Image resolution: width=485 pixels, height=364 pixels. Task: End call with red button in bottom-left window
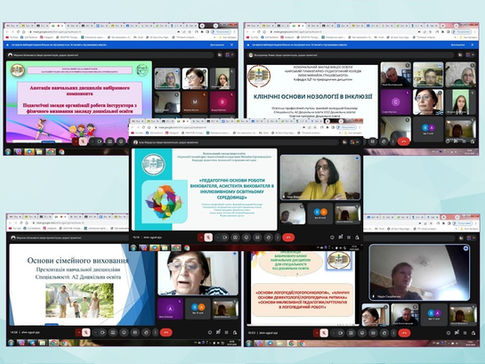point(166,332)
